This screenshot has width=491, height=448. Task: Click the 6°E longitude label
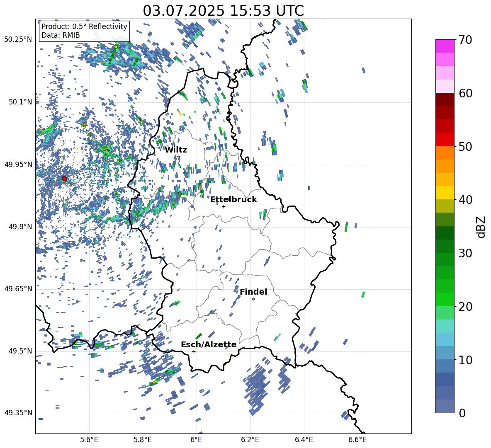pyautogui.click(x=196, y=440)
